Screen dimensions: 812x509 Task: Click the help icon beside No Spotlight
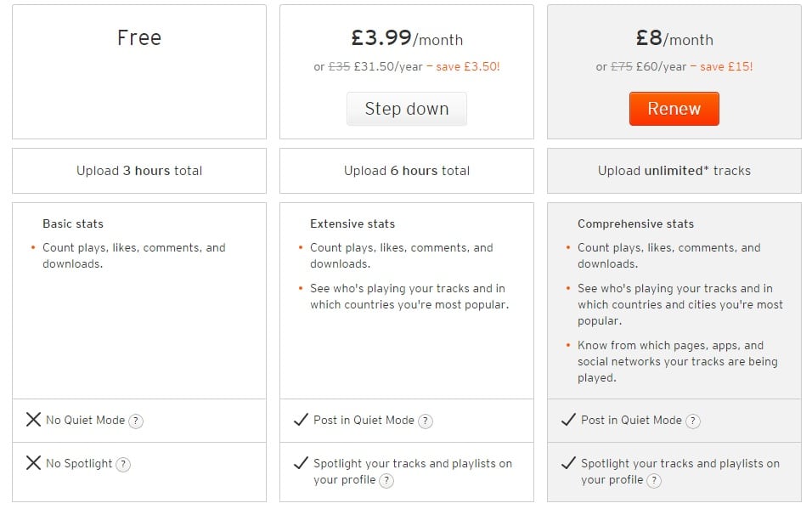pyautogui.click(x=122, y=465)
